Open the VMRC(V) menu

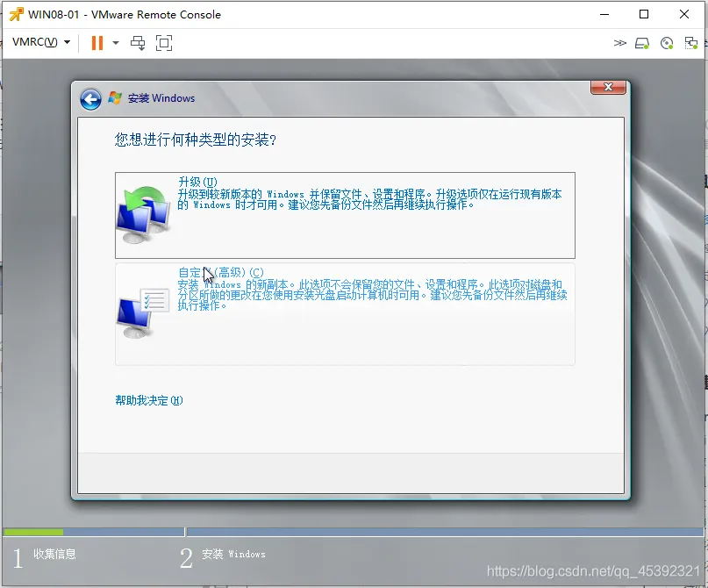[41, 42]
